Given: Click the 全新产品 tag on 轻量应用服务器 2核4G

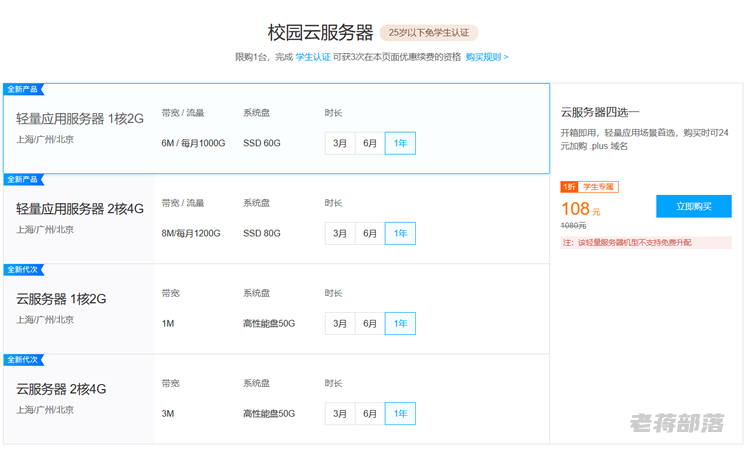Looking at the screenshot, I should (x=23, y=179).
